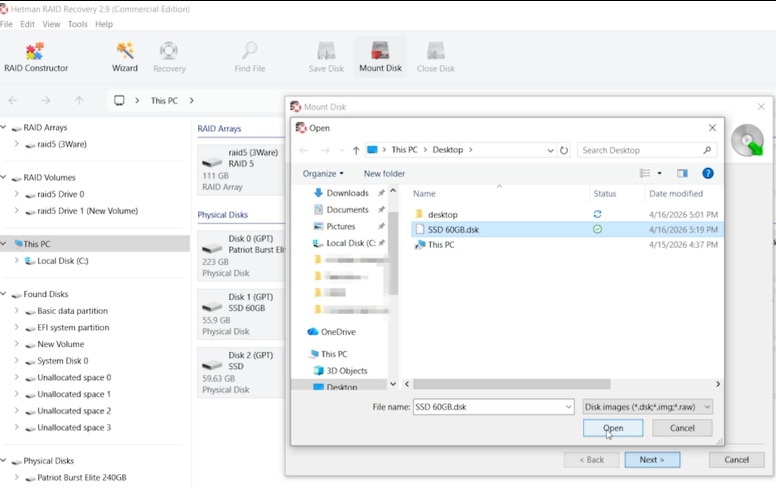Select the desktop folder in file list
The height and width of the screenshot is (488, 776).
coord(442,214)
